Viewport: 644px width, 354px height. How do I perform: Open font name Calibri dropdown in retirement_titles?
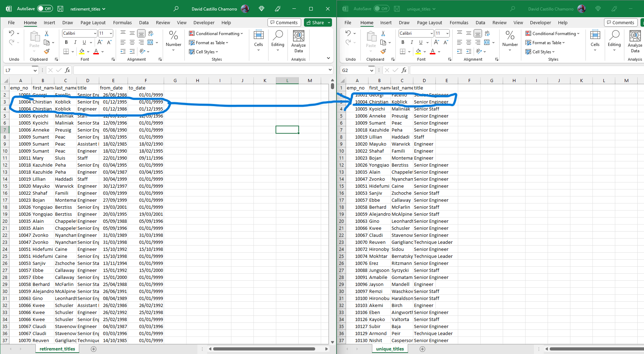(95, 33)
